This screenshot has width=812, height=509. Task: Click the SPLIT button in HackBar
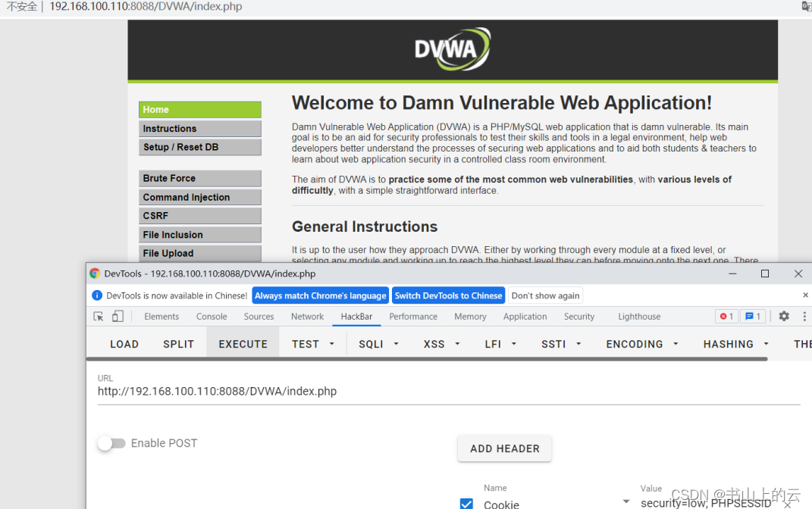179,344
